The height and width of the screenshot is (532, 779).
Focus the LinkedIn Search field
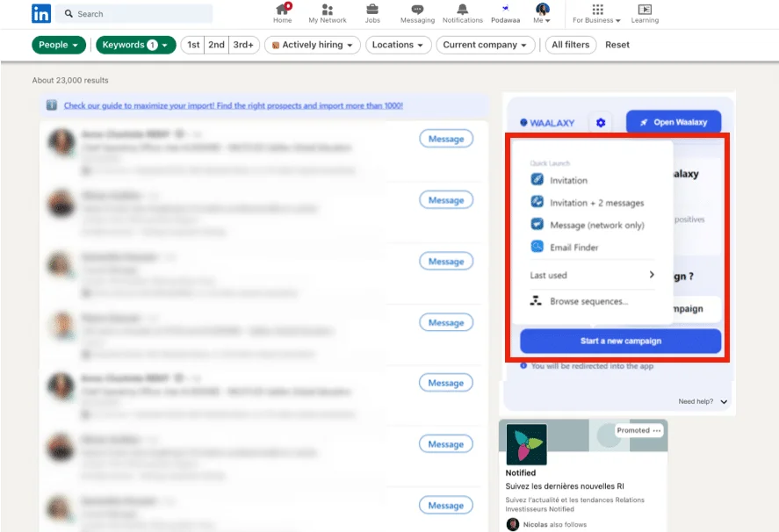click(x=134, y=14)
